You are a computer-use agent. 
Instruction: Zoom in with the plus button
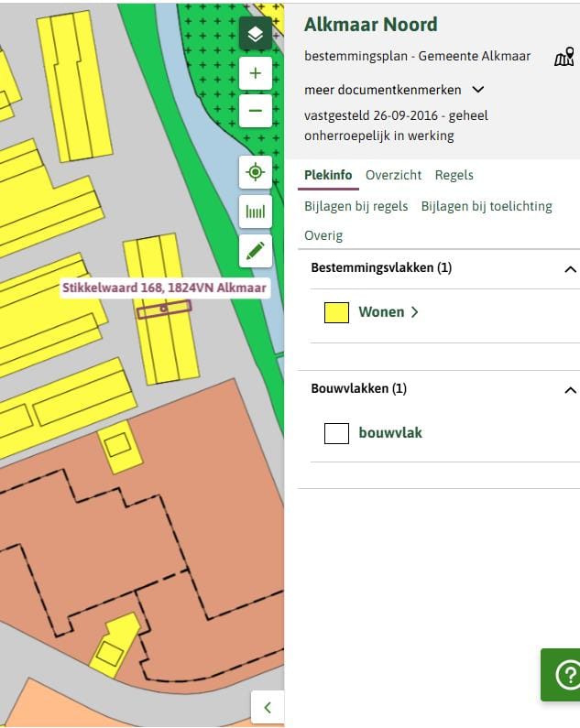(x=255, y=73)
